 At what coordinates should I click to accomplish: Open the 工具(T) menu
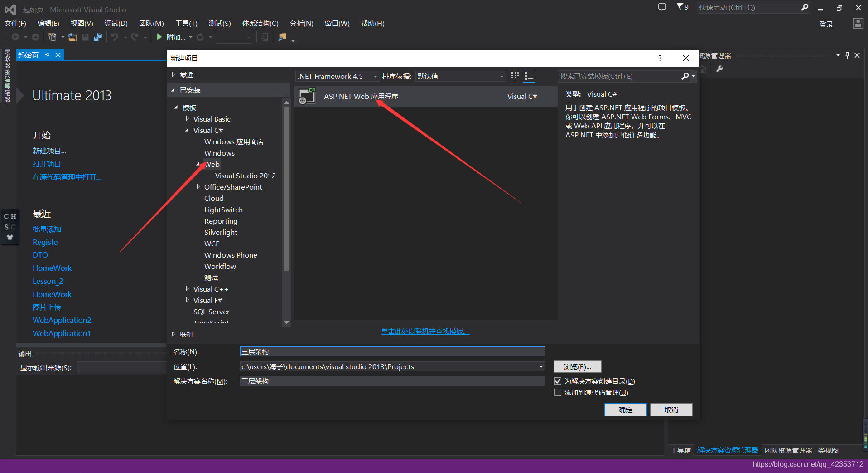click(x=186, y=23)
